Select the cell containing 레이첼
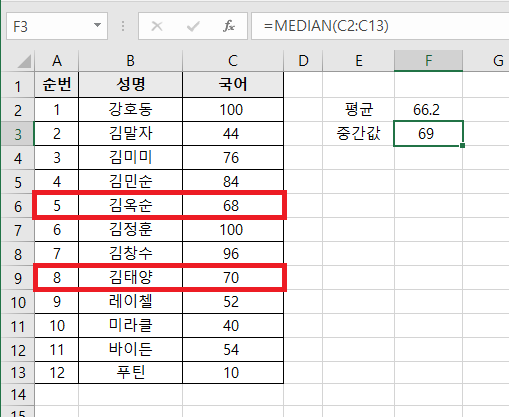Screen dimensions: 509x417 coord(130,302)
